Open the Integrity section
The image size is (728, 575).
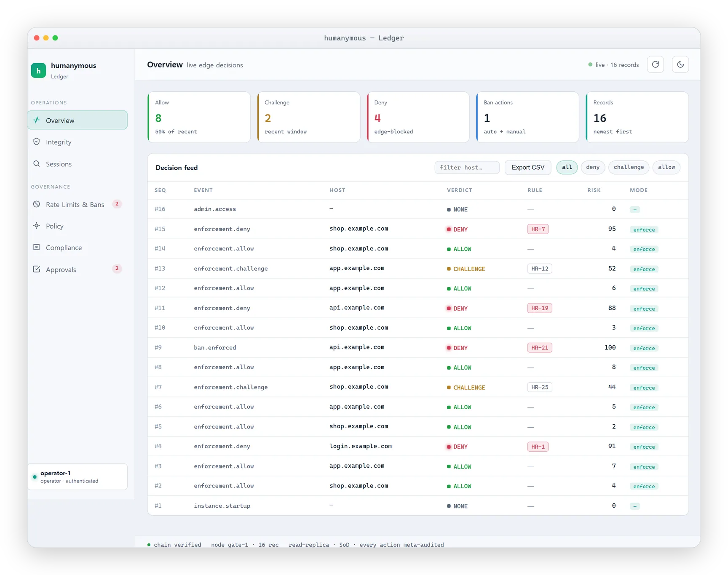click(x=78, y=142)
